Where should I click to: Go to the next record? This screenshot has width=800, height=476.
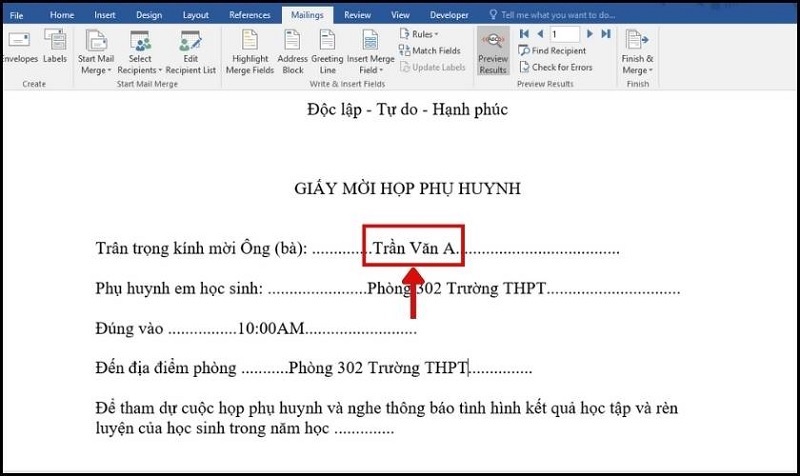[590, 34]
